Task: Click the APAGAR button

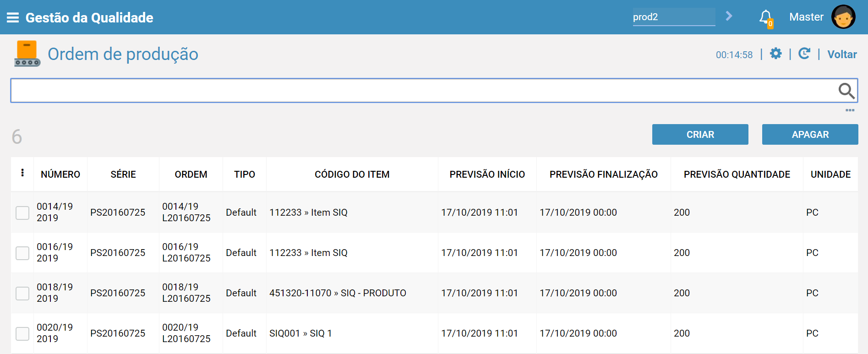Action: coord(810,135)
